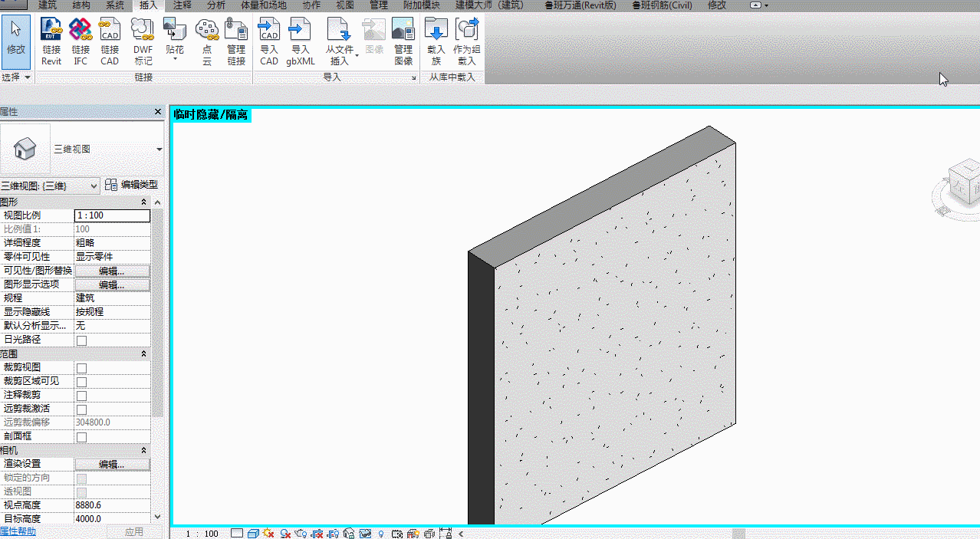Click the 视图比例 1 : 100 field
Image resolution: width=980 pixels, height=539 pixels.
[112, 215]
